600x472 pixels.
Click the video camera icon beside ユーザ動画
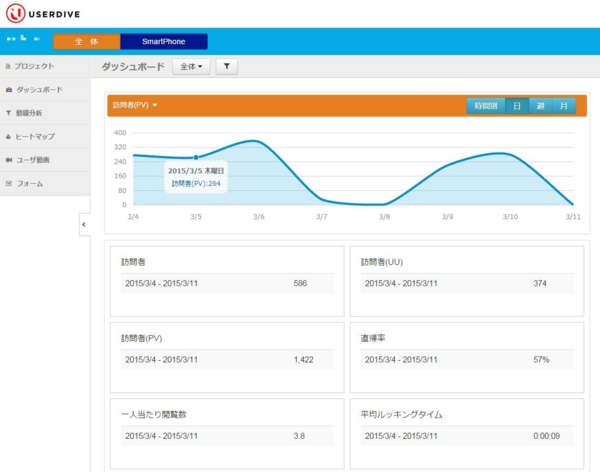[x=9, y=160]
